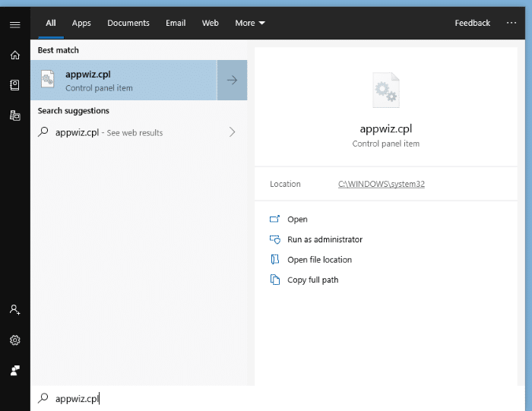Open Settings gear in sidebar
Screen dimensions: 532x411
click(15, 340)
